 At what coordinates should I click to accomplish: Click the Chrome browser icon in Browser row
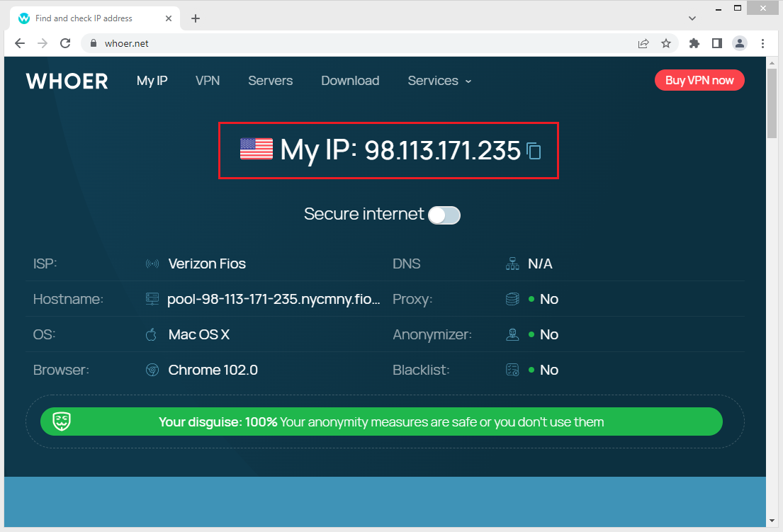tap(152, 370)
